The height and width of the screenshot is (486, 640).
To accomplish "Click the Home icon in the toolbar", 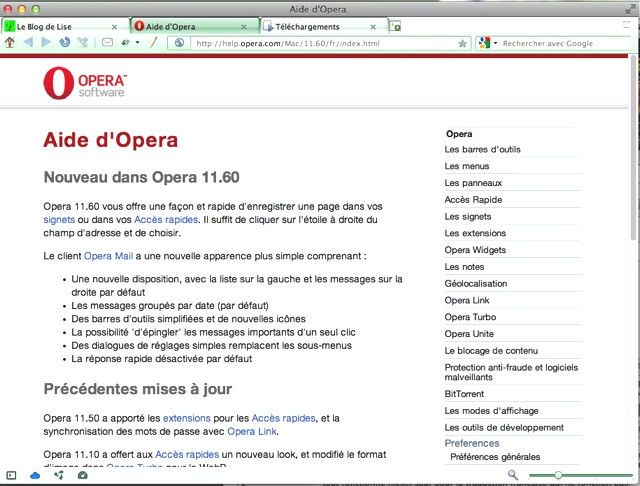I will (x=10, y=43).
